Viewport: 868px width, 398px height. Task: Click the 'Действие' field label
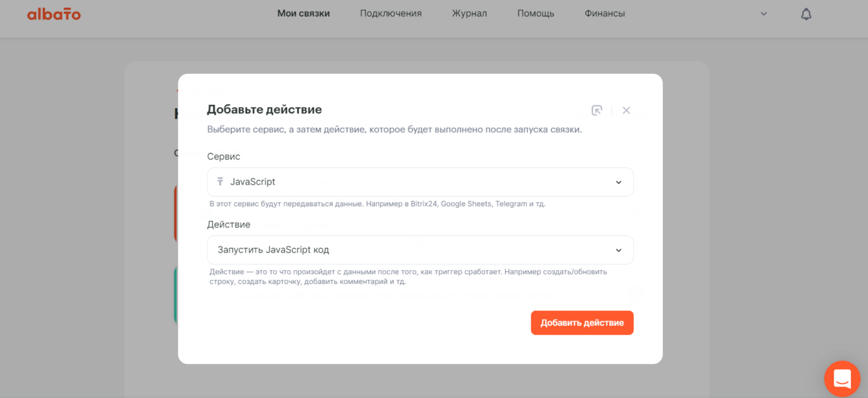(228, 224)
